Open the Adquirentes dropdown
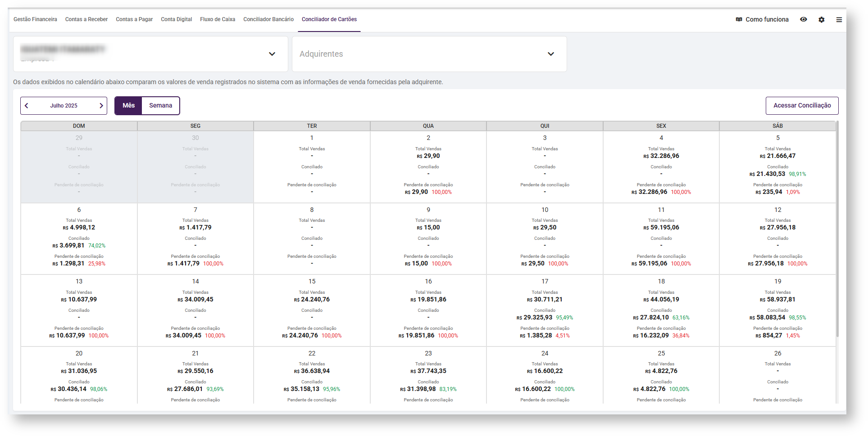Screen dimensions: 868x436 (550, 54)
